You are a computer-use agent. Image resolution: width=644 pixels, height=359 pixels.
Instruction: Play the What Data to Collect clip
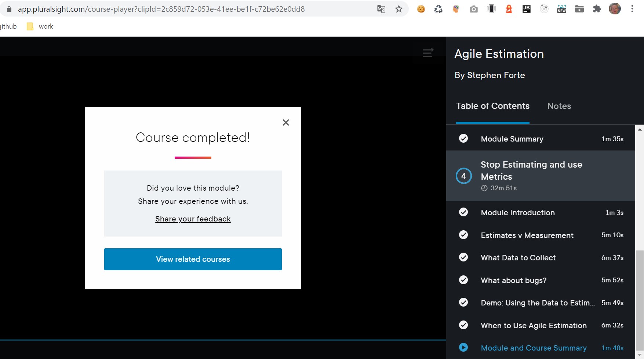pos(541,258)
